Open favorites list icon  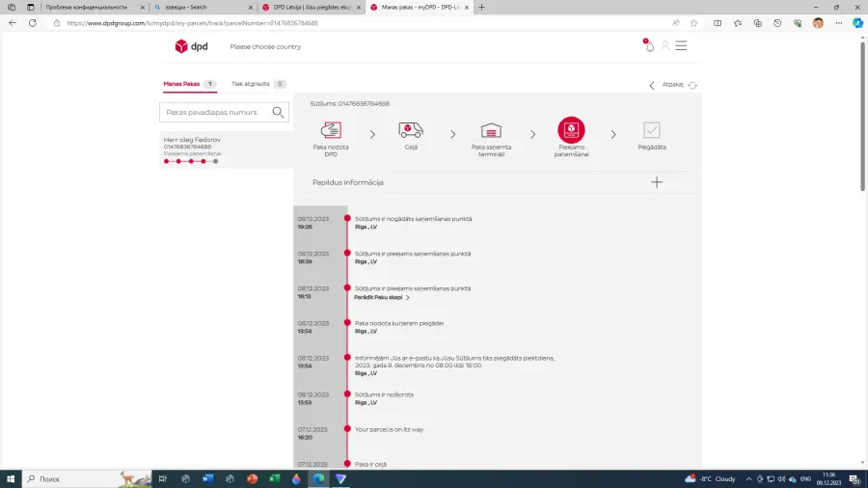click(738, 23)
